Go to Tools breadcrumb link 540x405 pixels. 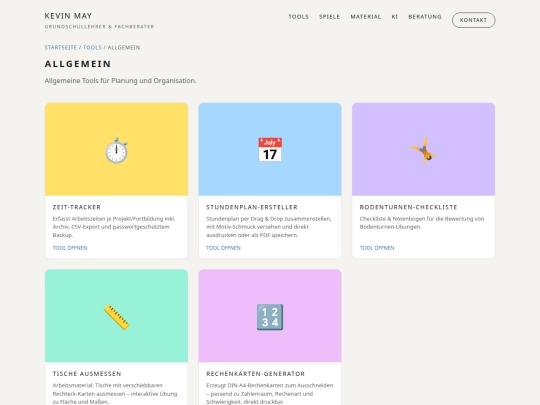92,48
